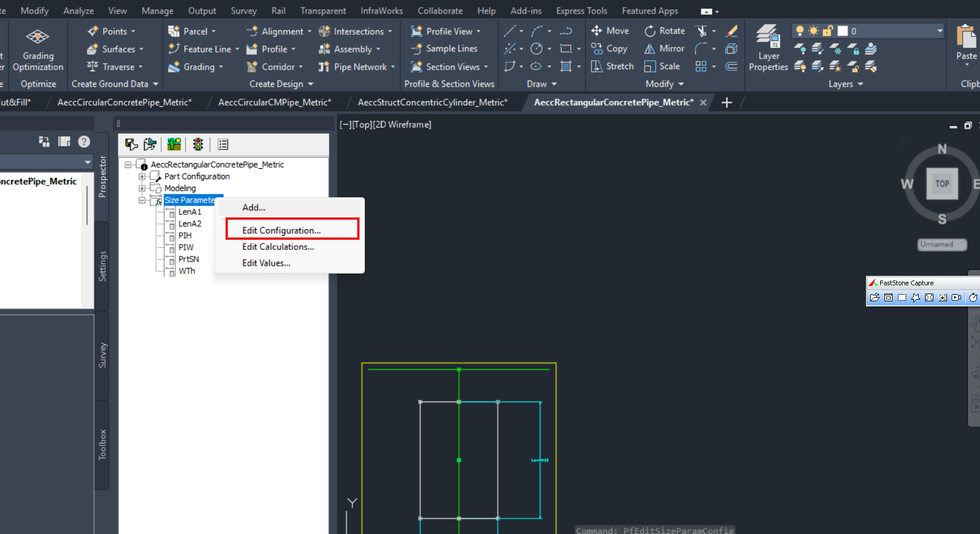
Task: Expand the Part Configuration node
Action: point(142,177)
